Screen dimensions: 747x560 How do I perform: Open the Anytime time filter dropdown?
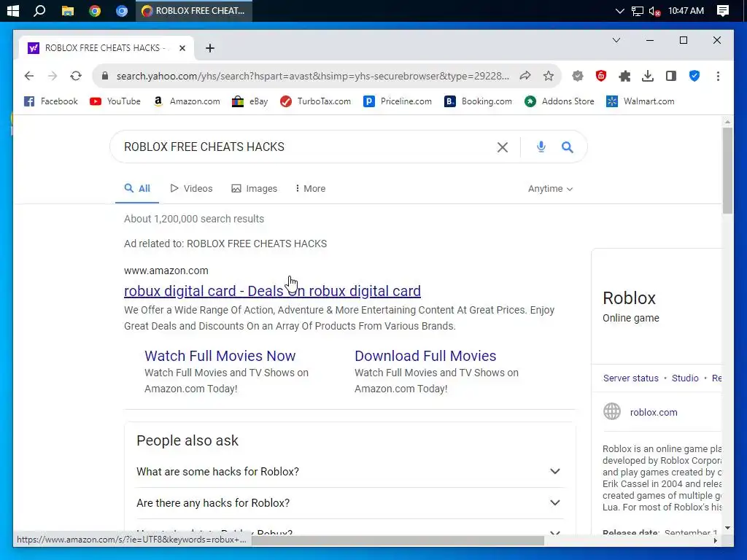click(x=550, y=189)
